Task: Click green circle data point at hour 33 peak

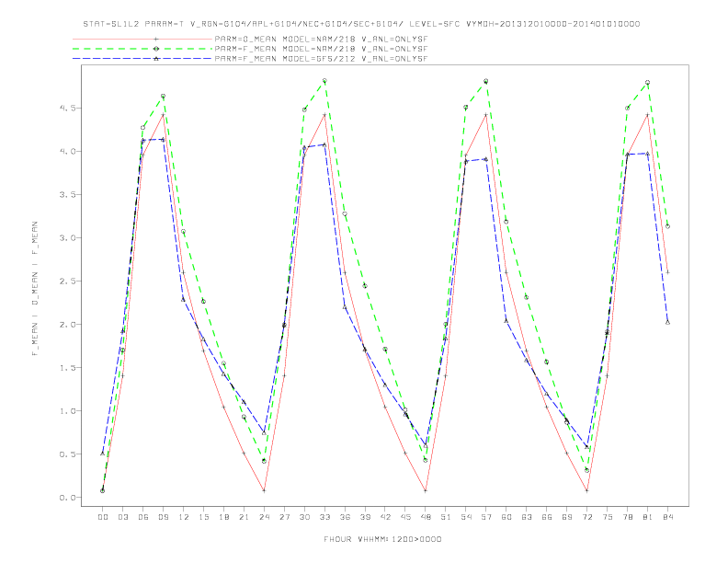Action: tap(324, 81)
